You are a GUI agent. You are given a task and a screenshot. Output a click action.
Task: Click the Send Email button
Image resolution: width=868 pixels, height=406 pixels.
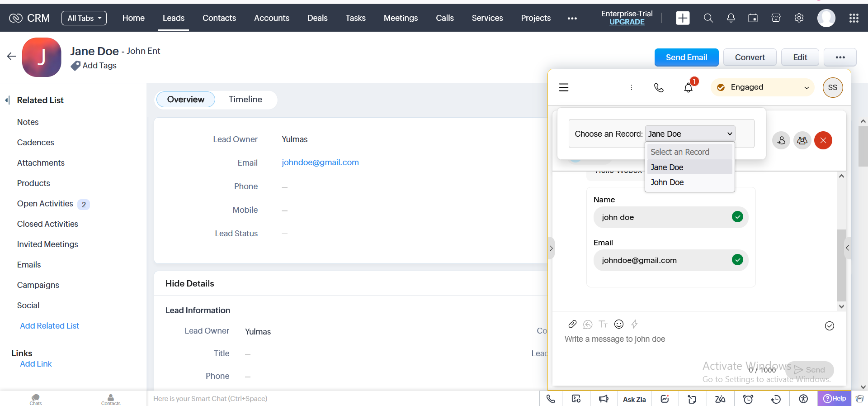click(x=686, y=57)
